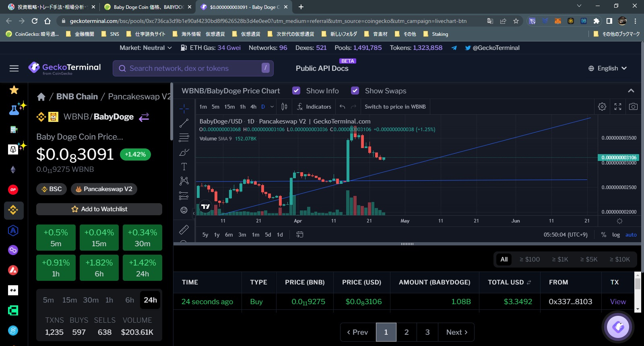Select the Fibonacci retracement tool
The height and width of the screenshot is (346, 644).
(x=184, y=138)
